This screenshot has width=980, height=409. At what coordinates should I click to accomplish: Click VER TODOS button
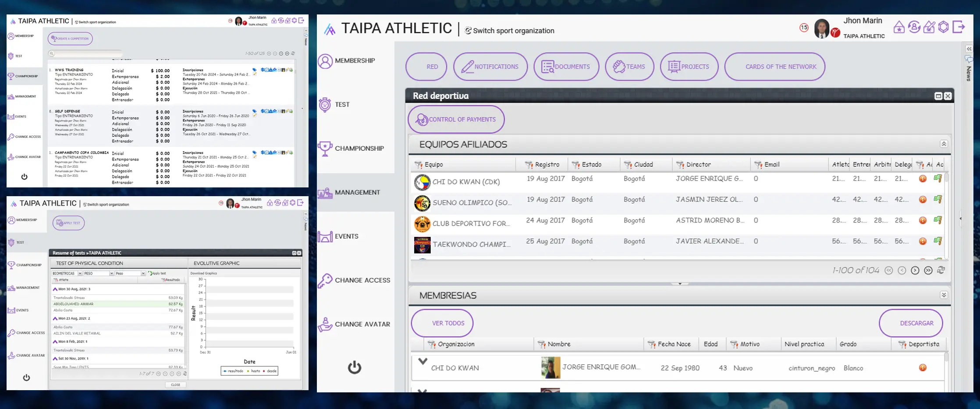pos(442,323)
